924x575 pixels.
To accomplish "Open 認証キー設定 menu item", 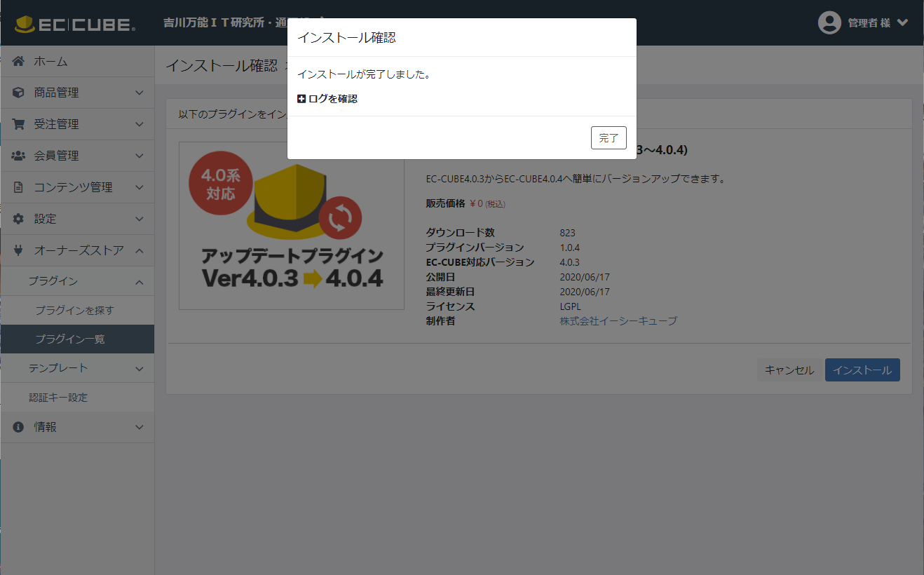I will coord(58,398).
